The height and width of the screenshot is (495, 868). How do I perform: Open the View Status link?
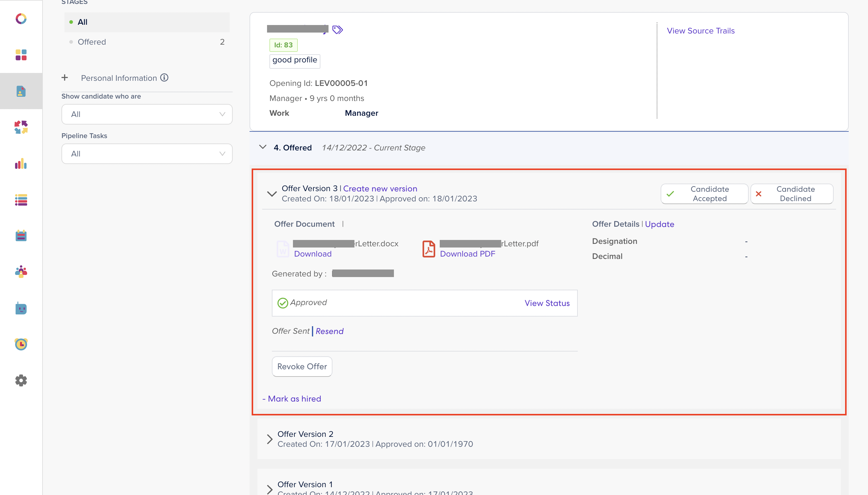(x=547, y=303)
